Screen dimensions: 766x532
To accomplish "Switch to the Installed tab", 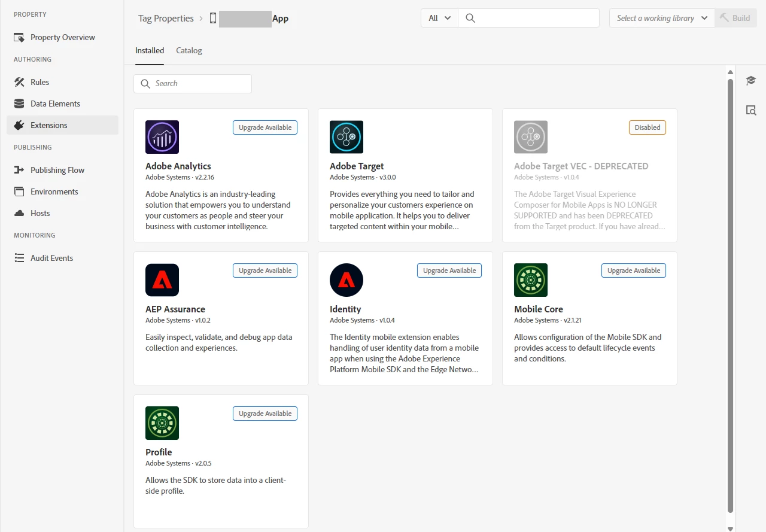I will [150, 50].
